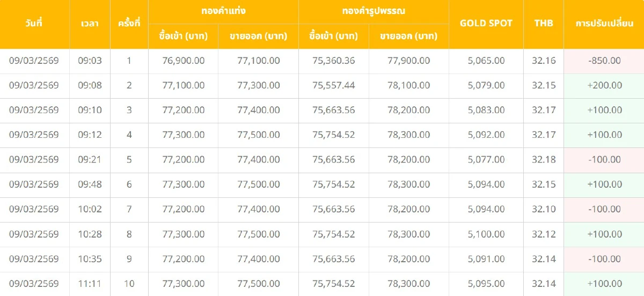Click the GOLD SPOT column header
Screen dimensions: 644x296
tap(486, 24)
